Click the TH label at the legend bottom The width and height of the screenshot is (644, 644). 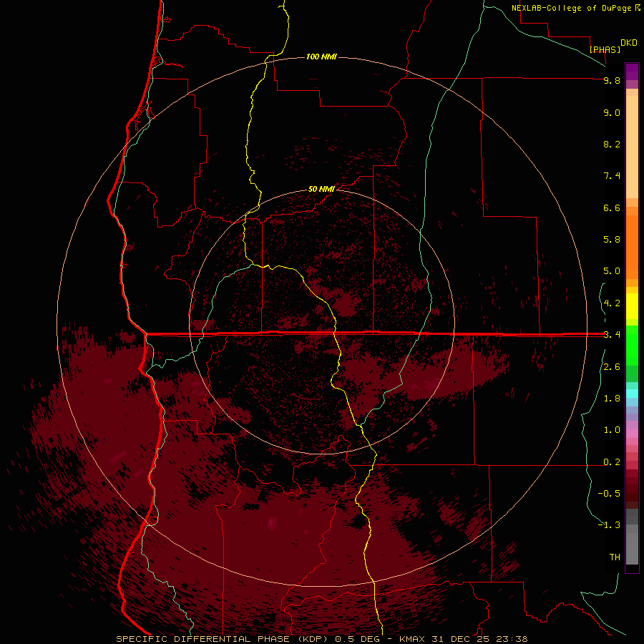[x=615, y=557]
